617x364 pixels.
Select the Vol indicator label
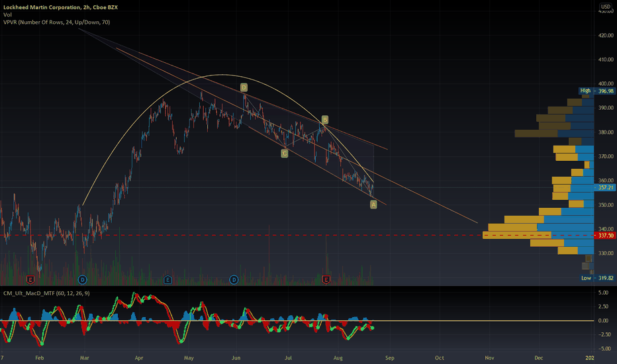click(7, 15)
